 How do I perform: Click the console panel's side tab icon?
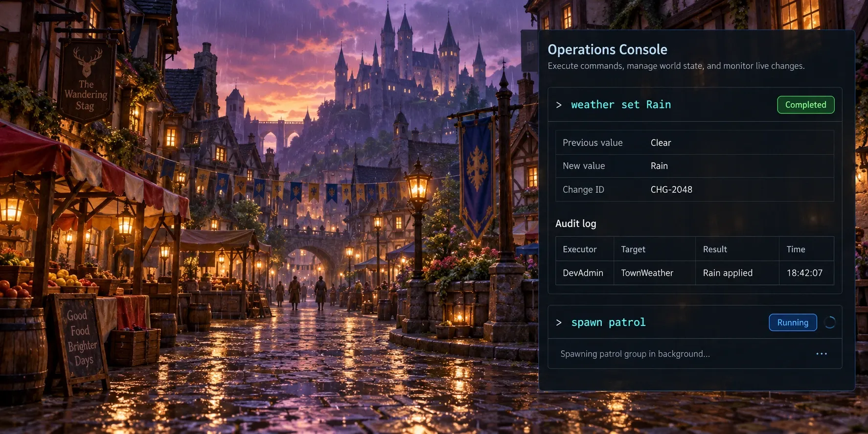(x=530, y=47)
